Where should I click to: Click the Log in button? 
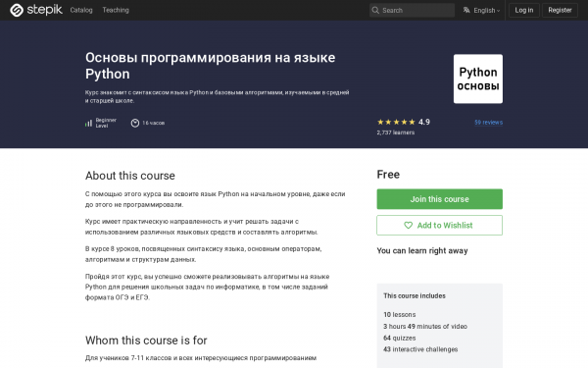pyautogui.click(x=524, y=10)
